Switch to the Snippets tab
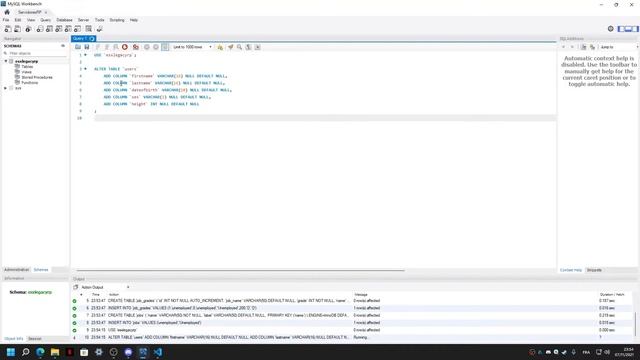Image resolution: width=640 pixels, height=360 pixels. tap(594, 270)
